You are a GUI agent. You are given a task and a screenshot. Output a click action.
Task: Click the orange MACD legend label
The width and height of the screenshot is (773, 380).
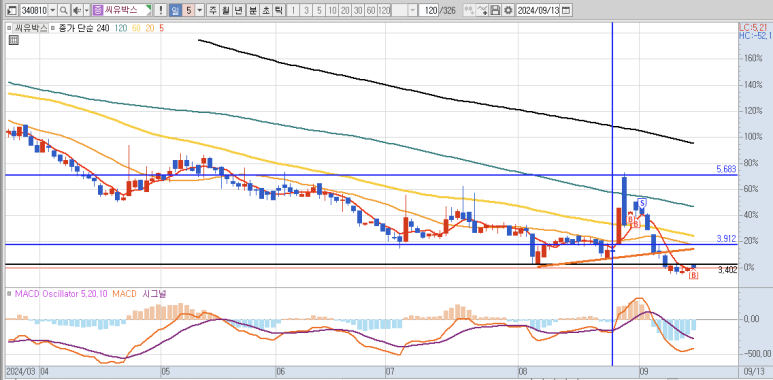tap(124, 294)
